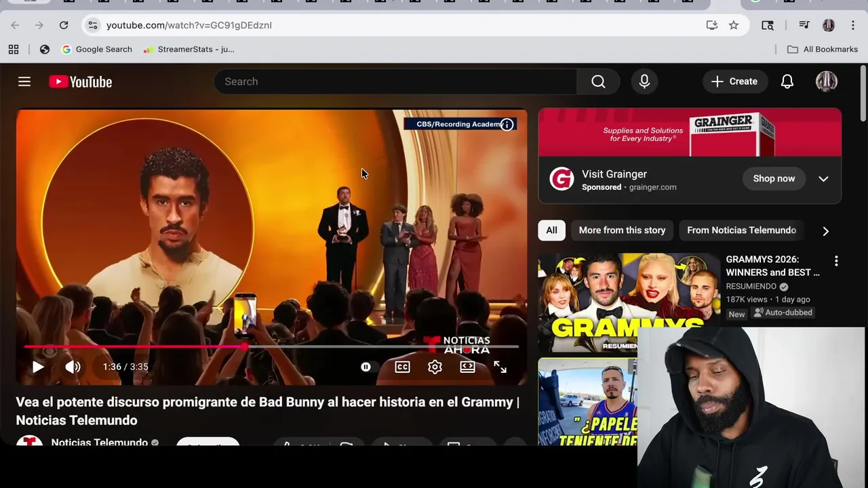Mute the video volume
The height and width of the screenshot is (488, 868).
coord(73,367)
